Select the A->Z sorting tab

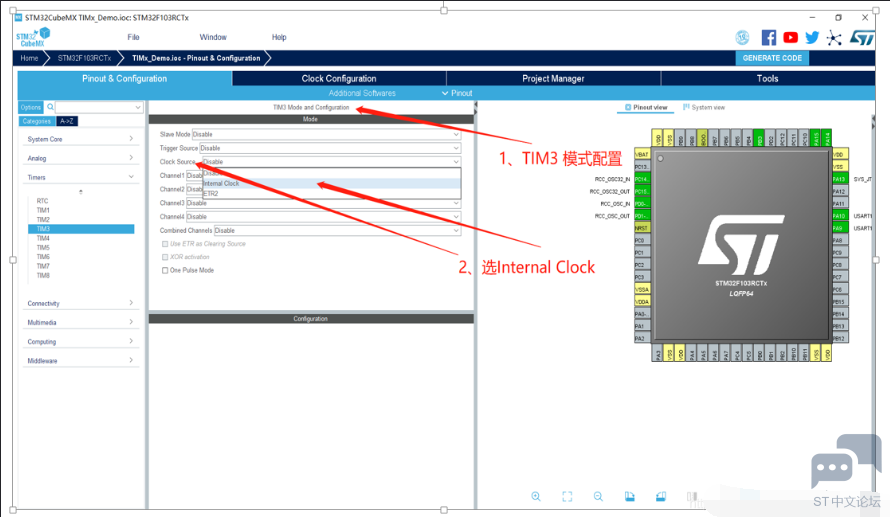[67, 121]
